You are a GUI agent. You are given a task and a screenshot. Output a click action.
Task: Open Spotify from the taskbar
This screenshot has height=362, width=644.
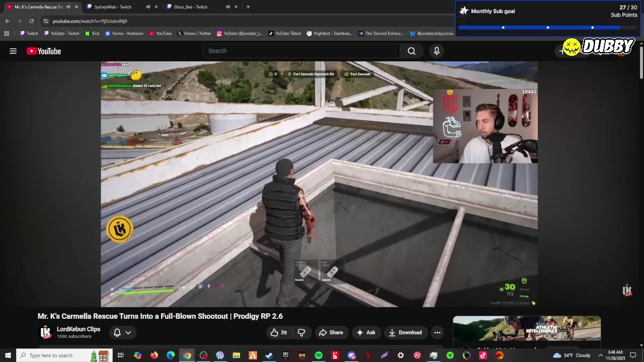(318, 355)
